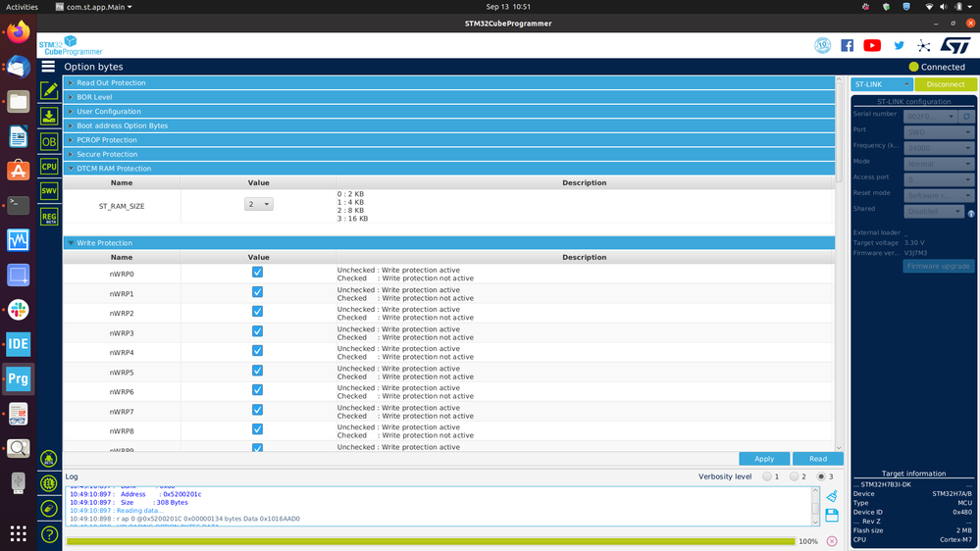Open the com.st.app.Main app menu
Image resolution: width=980 pixels, height=551 pixels.
[x=94, y=7]
